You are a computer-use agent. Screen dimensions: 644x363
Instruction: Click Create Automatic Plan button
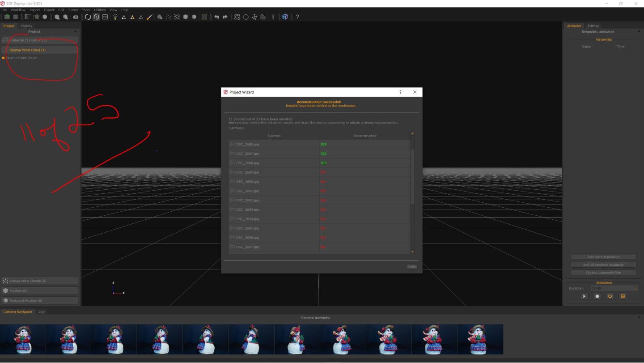(603, 272)
